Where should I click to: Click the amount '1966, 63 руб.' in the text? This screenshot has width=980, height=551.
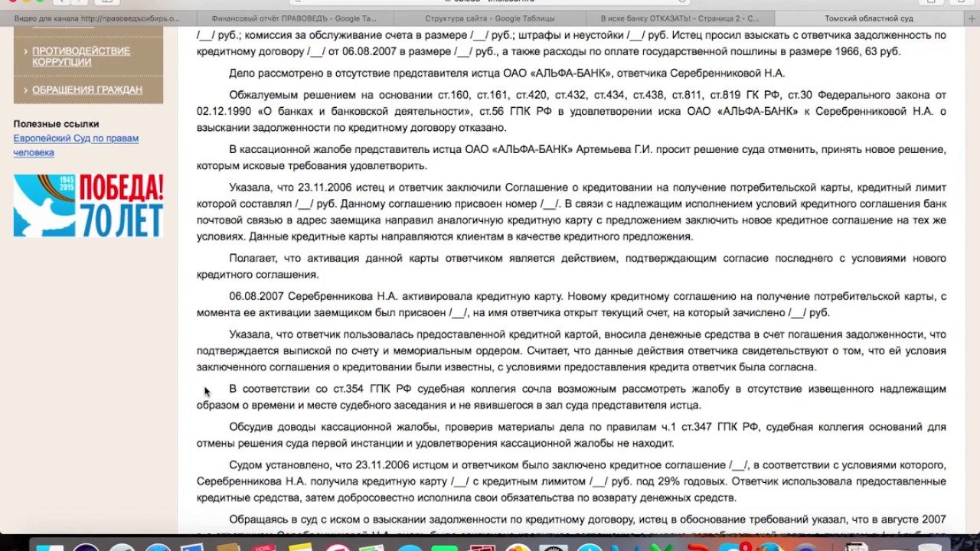tap(867, 51)
